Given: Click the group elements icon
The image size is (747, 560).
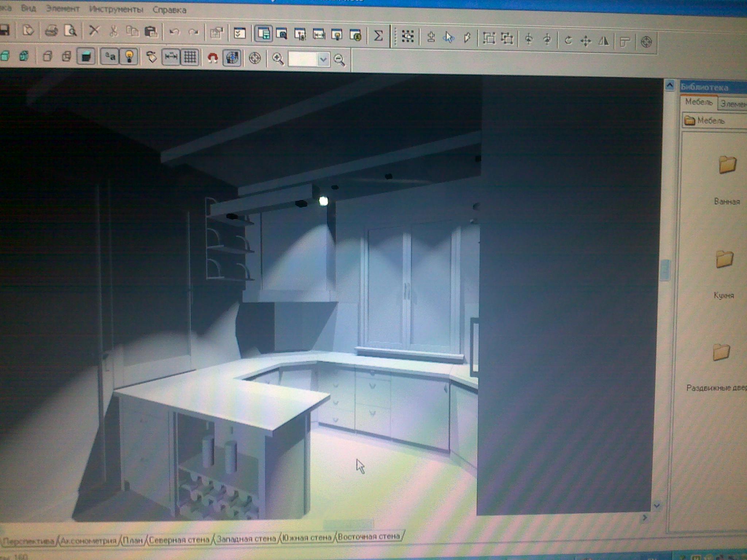Looking at the screenshot, I should point(489,38).
